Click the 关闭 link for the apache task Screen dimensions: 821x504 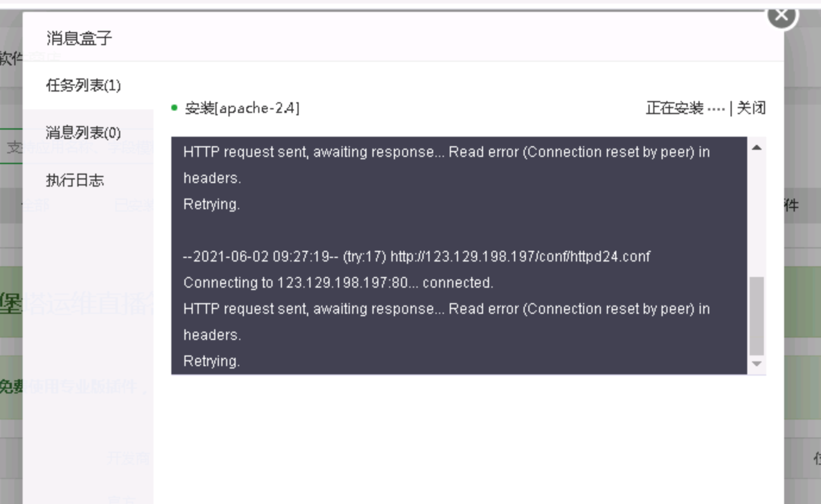pos(751,108)
